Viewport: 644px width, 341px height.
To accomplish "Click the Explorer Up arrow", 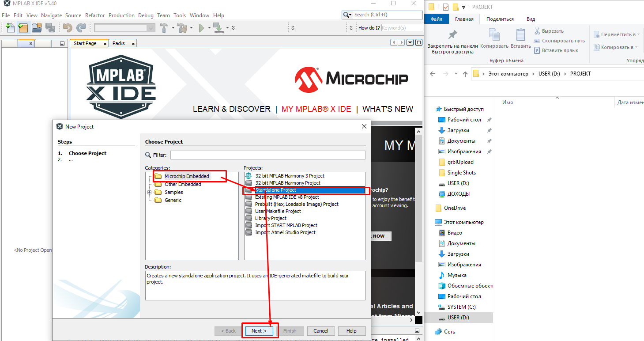I will click(465, 74).
